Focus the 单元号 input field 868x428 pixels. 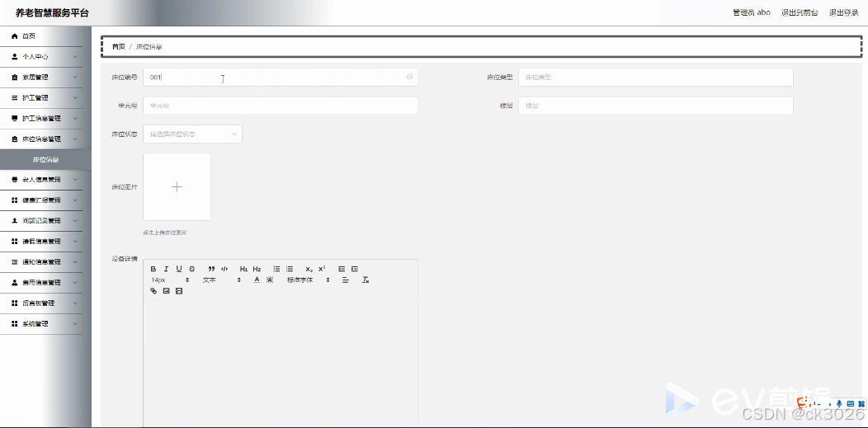point(280,106)
